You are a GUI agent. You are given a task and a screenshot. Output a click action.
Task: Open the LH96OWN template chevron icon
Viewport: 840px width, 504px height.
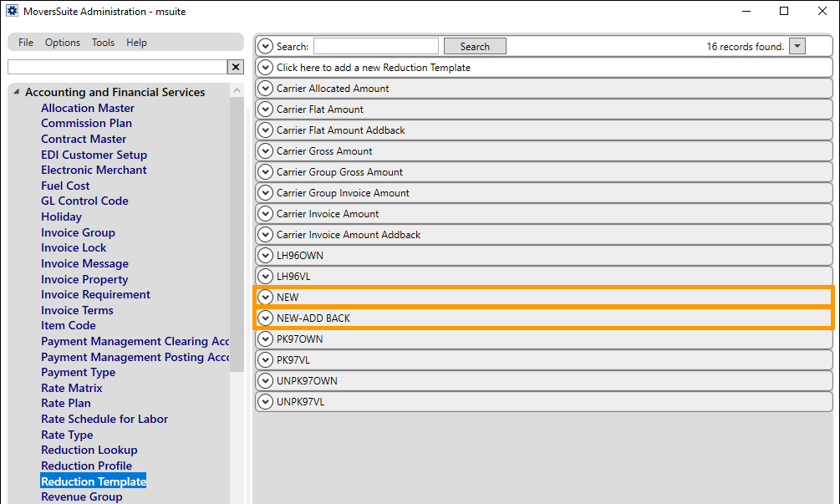point(266,255)
